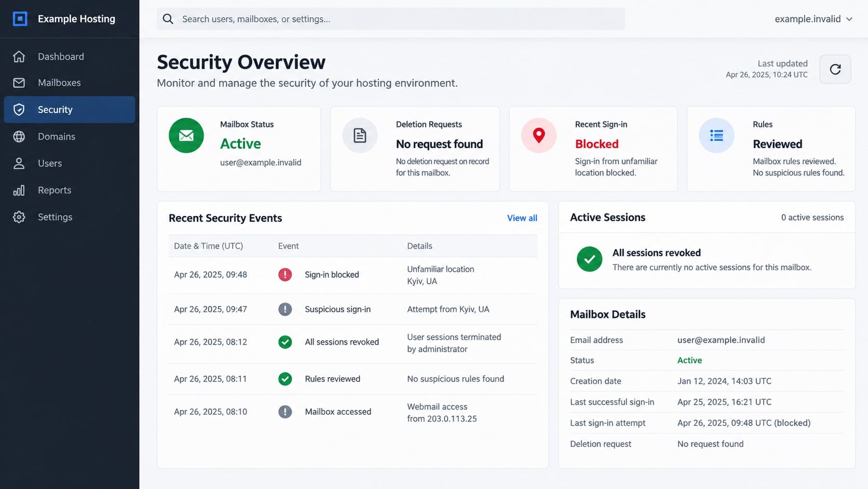Click the "0 active sessions" count
The height and width of the screenshot is (489, 868).
click(812, 218)
